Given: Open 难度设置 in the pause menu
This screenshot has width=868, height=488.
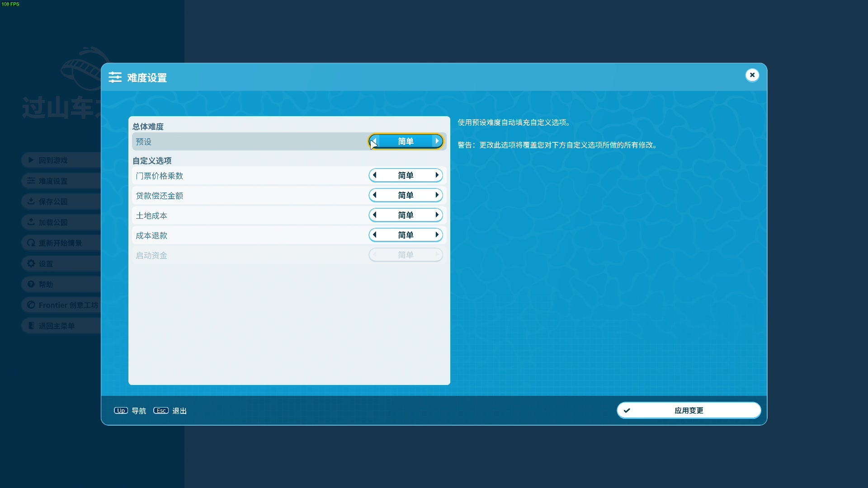Looking at the screenshot, I should point(61,181).
